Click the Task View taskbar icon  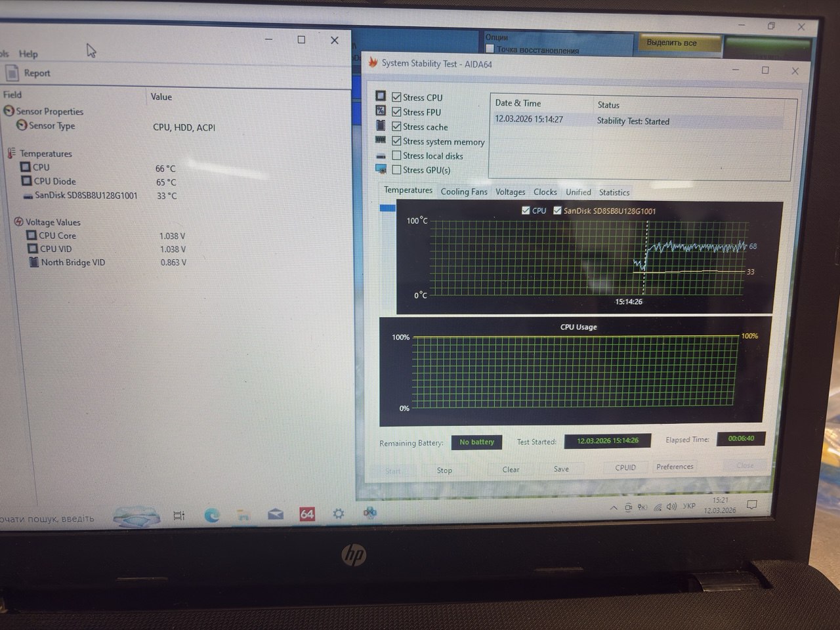point(178,516)
